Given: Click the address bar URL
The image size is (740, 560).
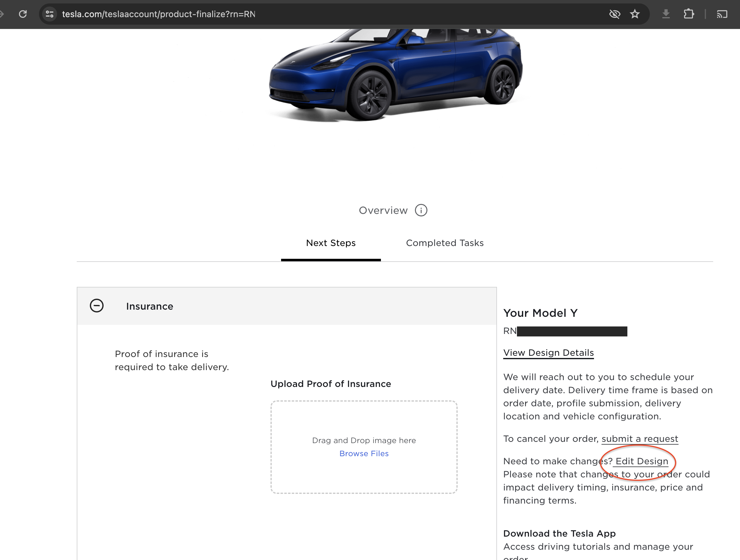Looking at the screenshot, I should 158,14.
